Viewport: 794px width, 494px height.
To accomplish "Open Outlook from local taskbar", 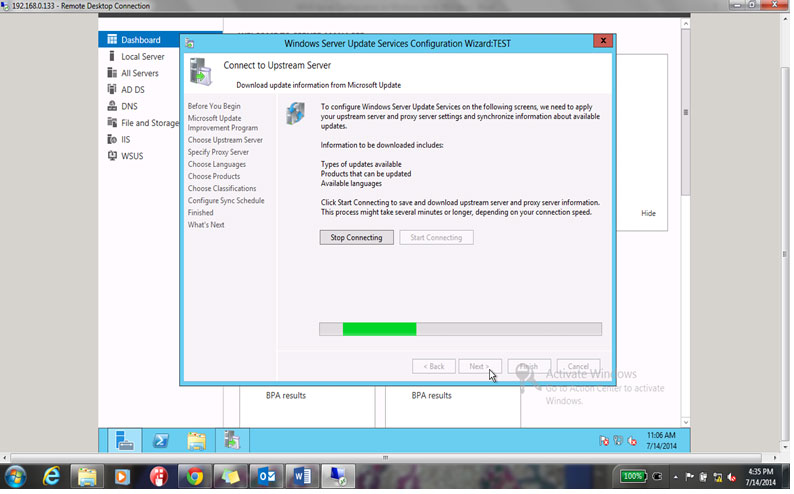I will pyautogui.click(x=266, y=477).
